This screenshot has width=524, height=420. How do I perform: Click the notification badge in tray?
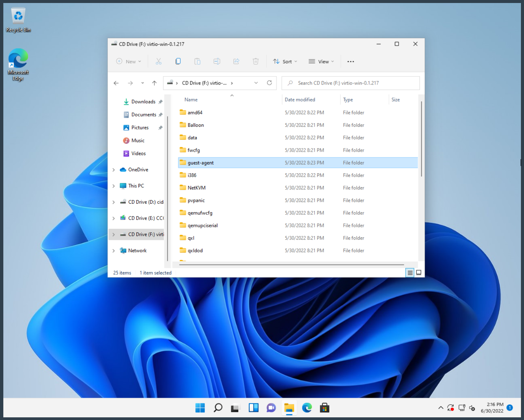point(509,408)
